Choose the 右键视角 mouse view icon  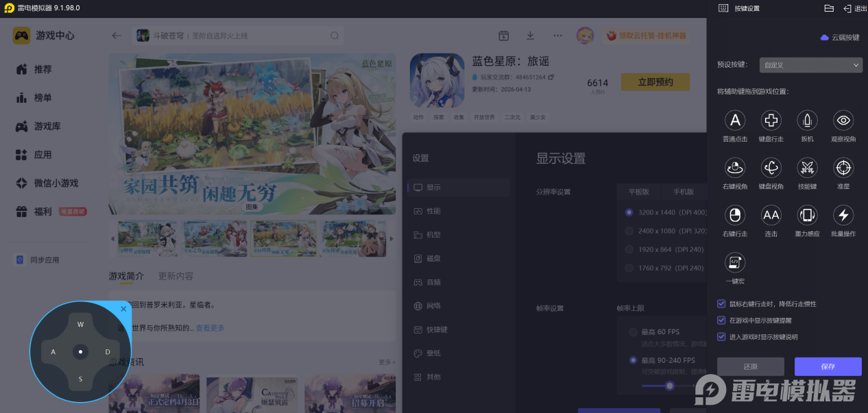tap(735, 168)
